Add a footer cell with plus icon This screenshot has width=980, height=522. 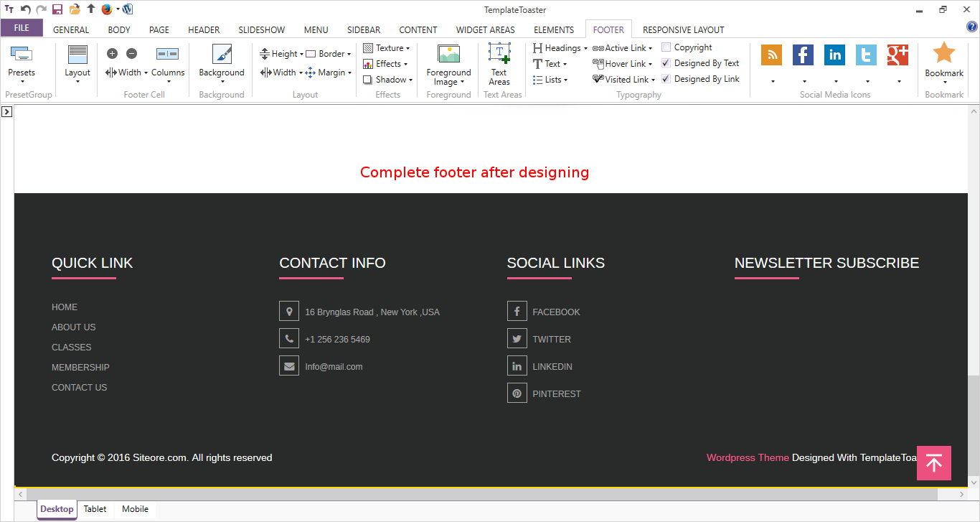tap(112, 53)
